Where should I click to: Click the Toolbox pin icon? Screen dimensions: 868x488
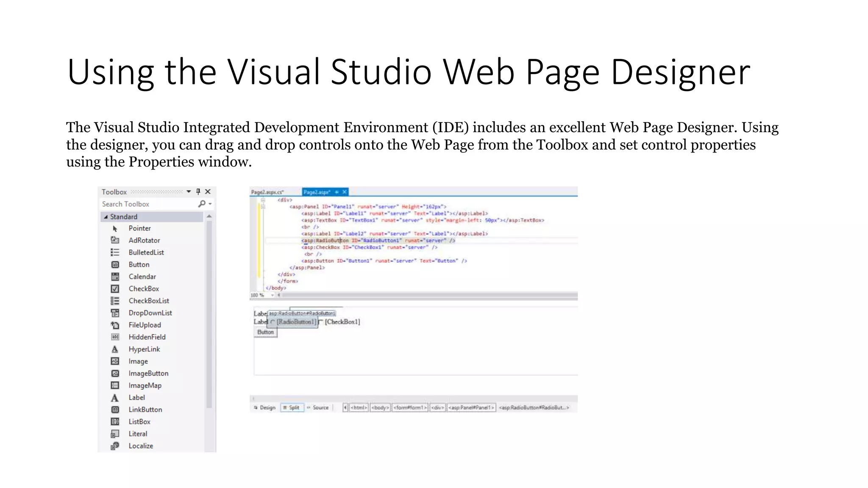[198, 191]
